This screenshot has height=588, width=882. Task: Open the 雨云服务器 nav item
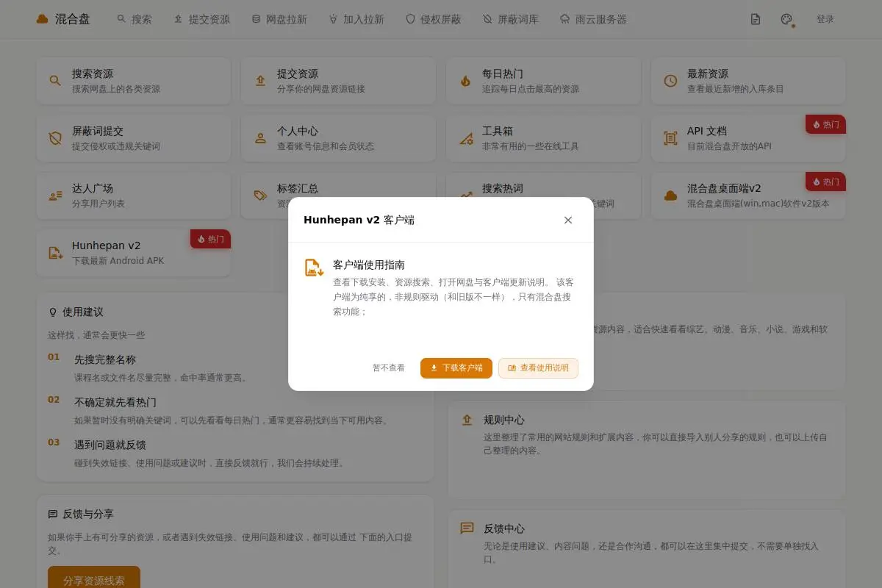click(x=593, y=19)
